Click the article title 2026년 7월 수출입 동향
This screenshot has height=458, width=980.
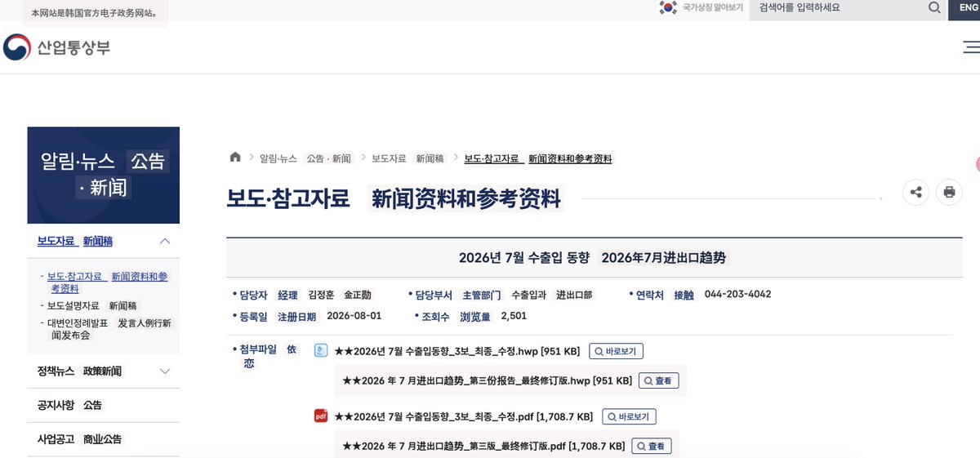(x=523, y=258)
